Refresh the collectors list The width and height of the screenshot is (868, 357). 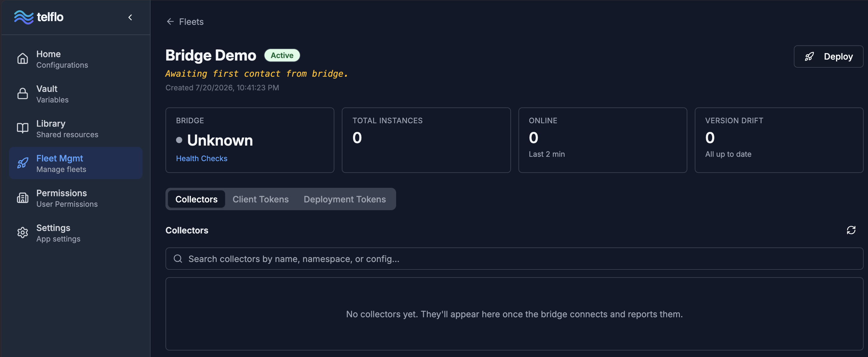[x=851, y=230]
